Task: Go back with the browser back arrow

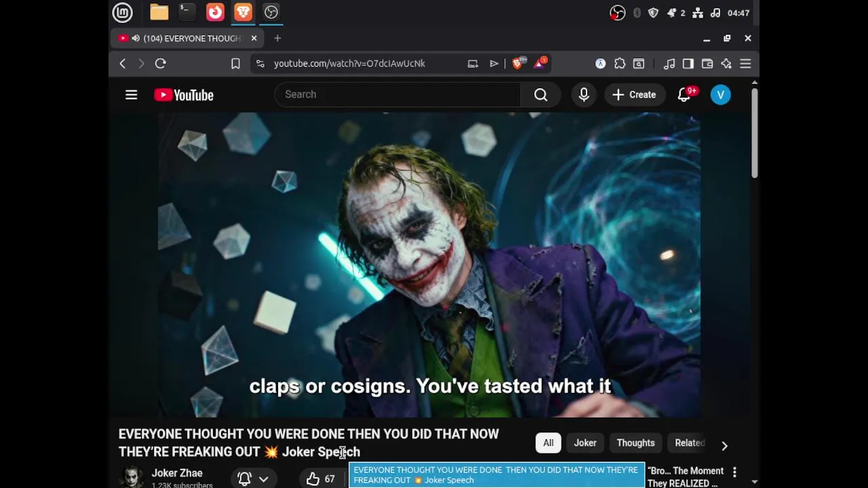Action: click(x=123, y=64)
